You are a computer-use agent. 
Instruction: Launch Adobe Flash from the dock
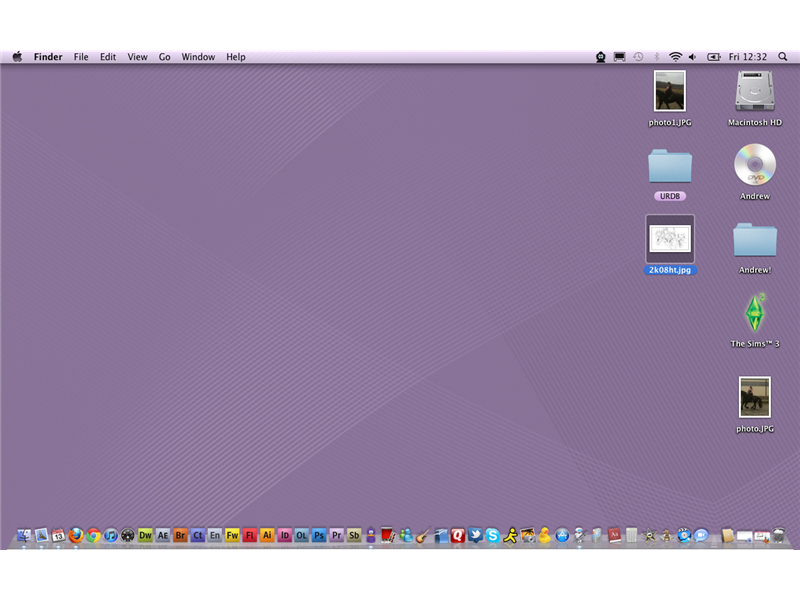251,537
